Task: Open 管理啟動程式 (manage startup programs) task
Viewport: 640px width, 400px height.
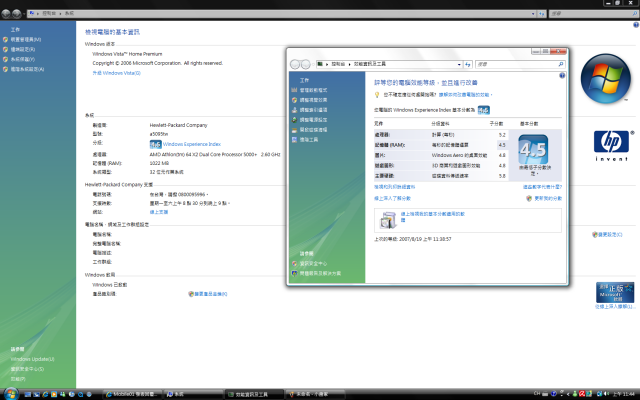Action: [313, 90]
